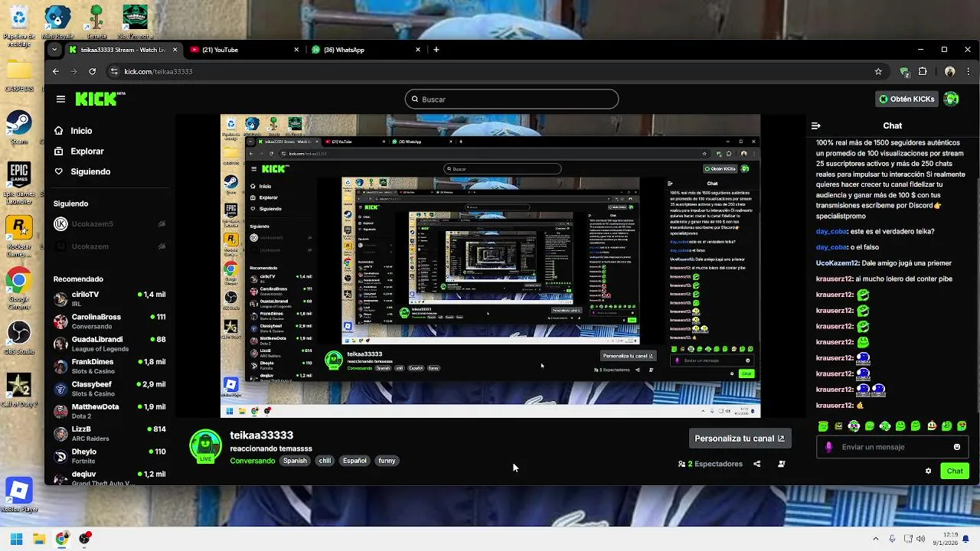Show hidden system tray icons

click(x=876, y=539)
